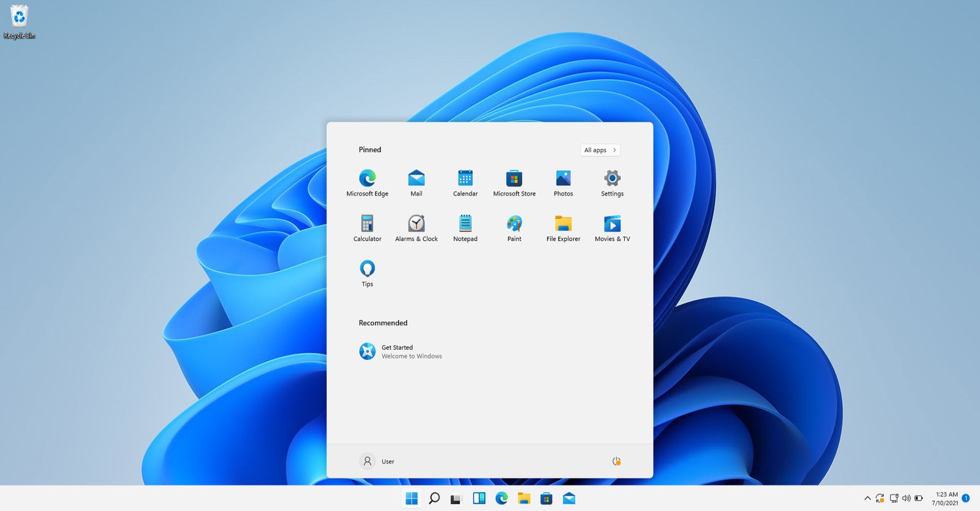The height and width of the screenshot is (511, 980).
Task: Launch Movies & TV
Action: (x=612, y=229)
